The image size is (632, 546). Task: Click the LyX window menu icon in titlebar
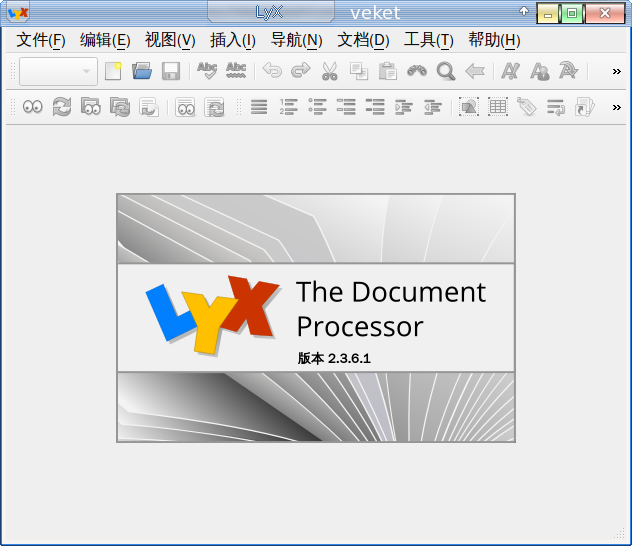click(x=18, y=13)
